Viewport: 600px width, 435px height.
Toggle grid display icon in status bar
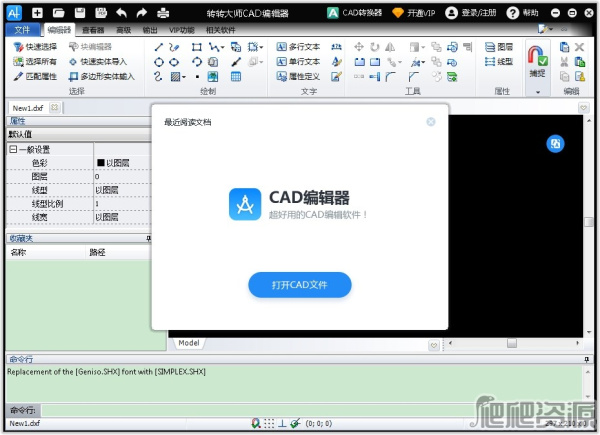click(270, 423)
